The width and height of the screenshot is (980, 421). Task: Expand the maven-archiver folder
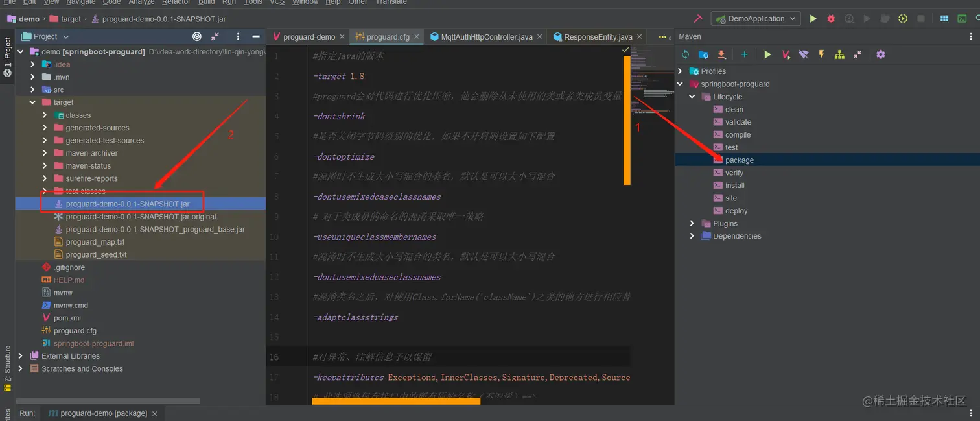(45, 153)
